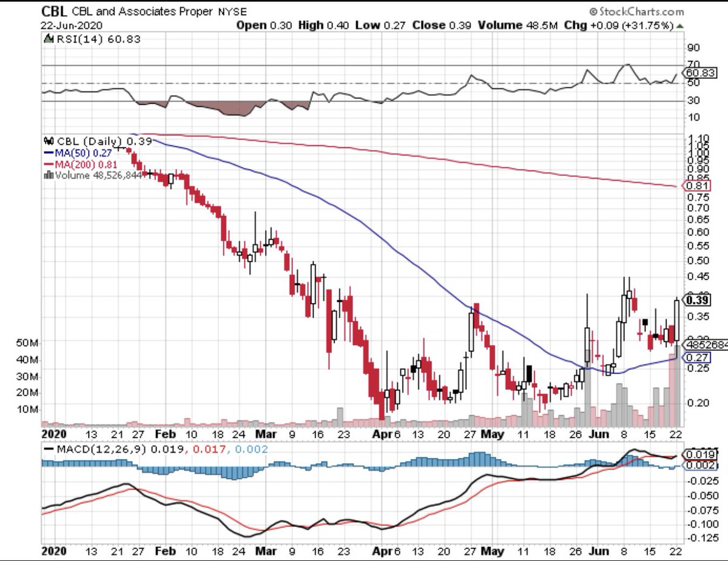Select the Volume histogram icon

tap(49, 174)
